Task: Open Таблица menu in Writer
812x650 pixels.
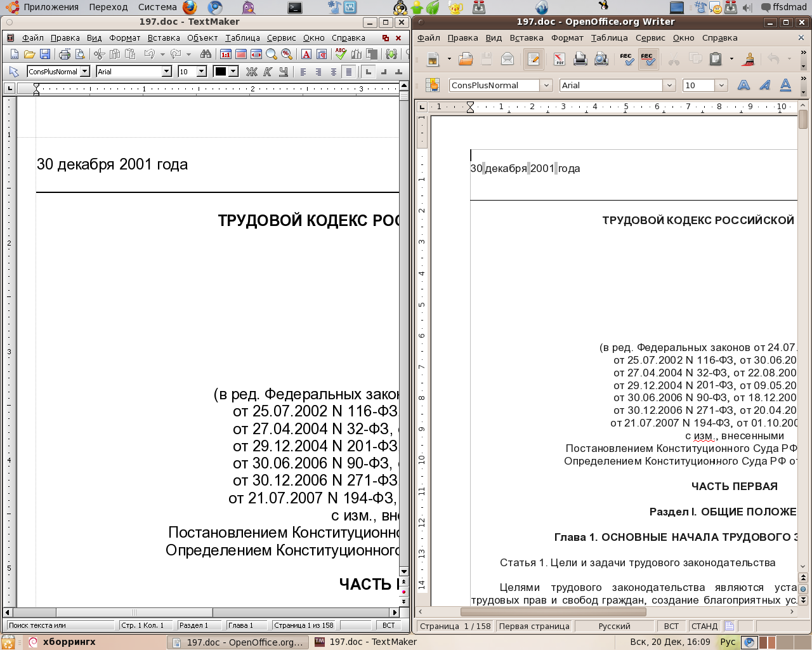Action: click(609, 38)
